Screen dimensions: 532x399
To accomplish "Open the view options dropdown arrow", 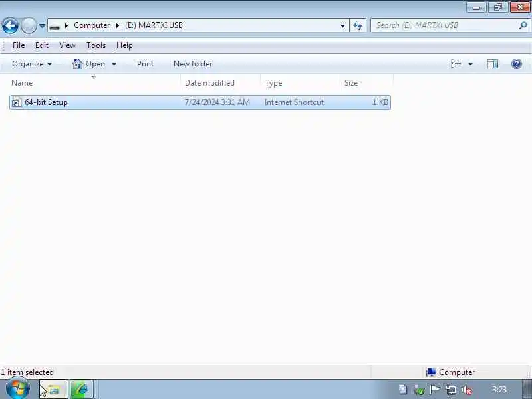I will (470, 64).
